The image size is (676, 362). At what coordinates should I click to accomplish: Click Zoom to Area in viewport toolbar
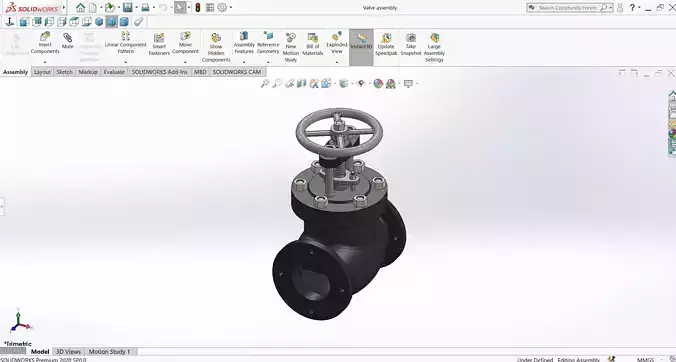[277, 83]
